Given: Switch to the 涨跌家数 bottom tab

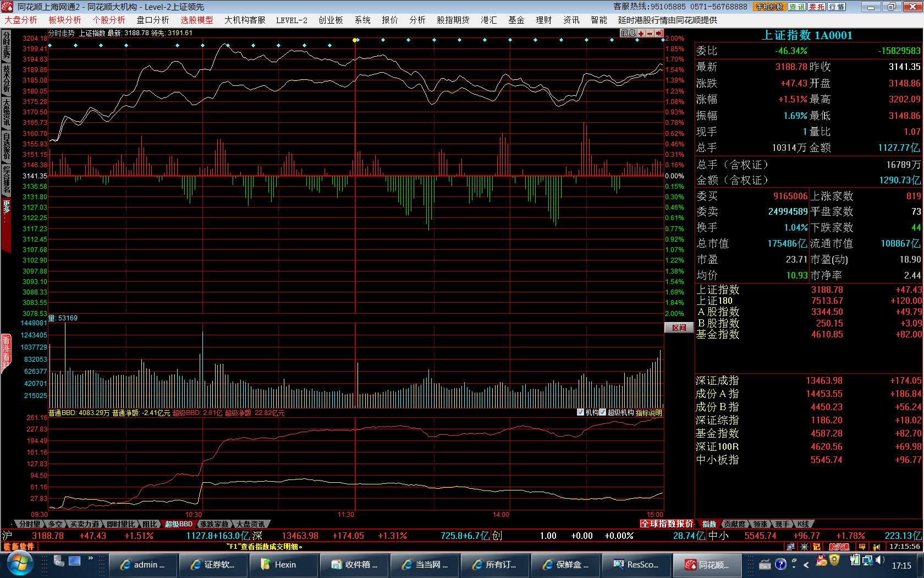Looking at the screenshot, I should [215, 524].
